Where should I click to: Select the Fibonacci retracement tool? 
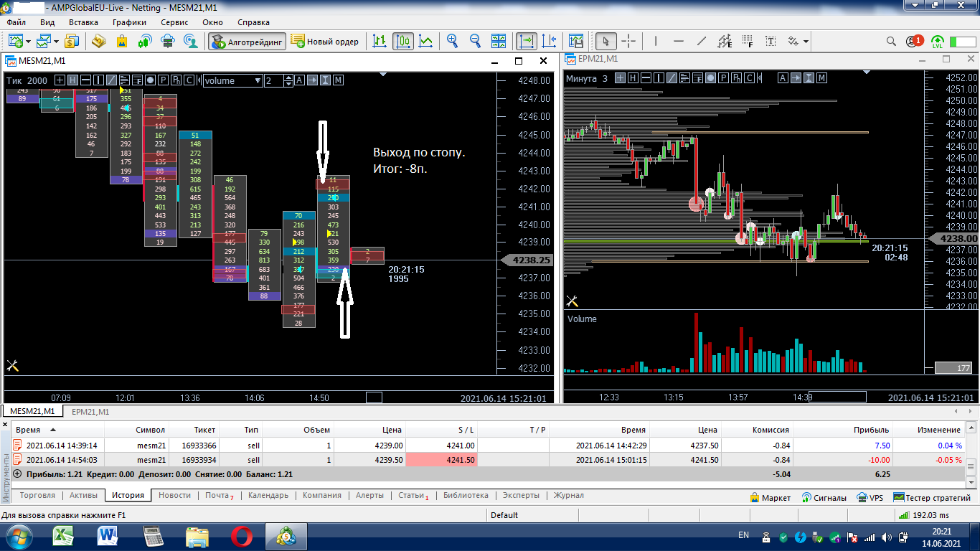click(x=748, y=41)
